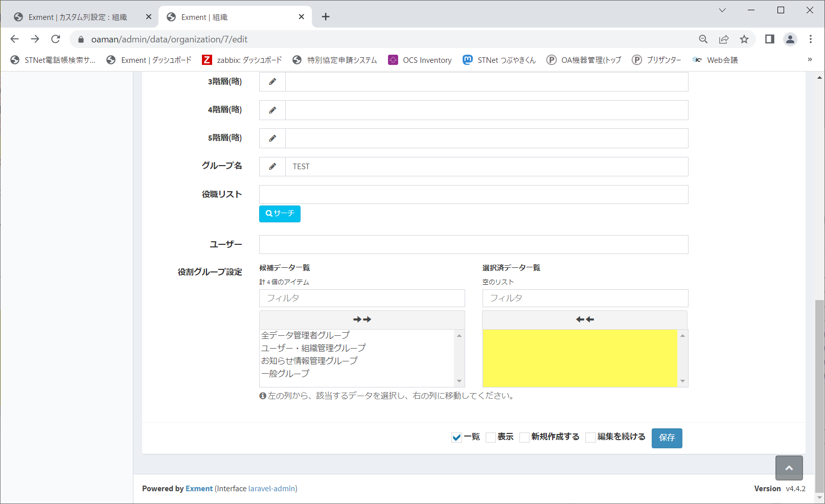Viewport: 825px width, 504px height.
Task: Reload the current page
Action: (56, 39)
